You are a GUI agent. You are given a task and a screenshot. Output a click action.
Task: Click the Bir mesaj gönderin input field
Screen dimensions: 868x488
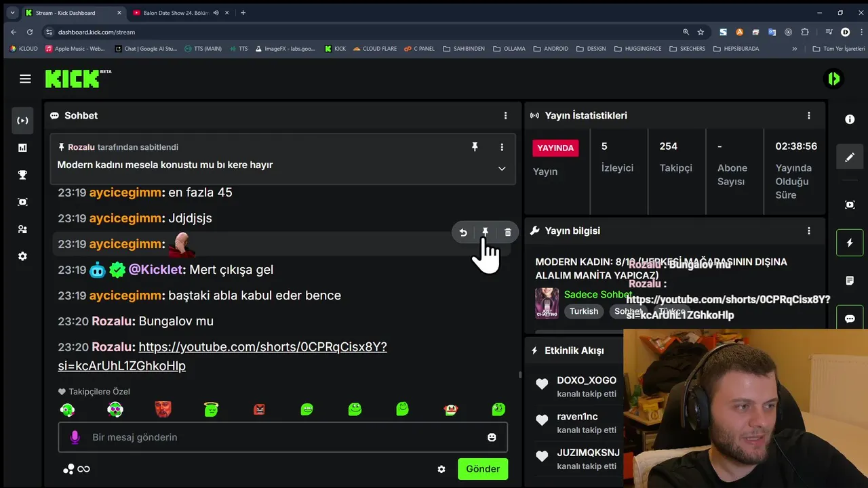click(283, 437)
